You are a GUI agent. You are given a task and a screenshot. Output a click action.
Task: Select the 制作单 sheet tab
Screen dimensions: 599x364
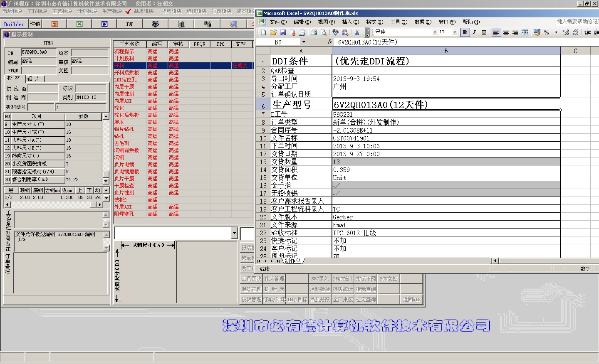(x=293, y=261)
